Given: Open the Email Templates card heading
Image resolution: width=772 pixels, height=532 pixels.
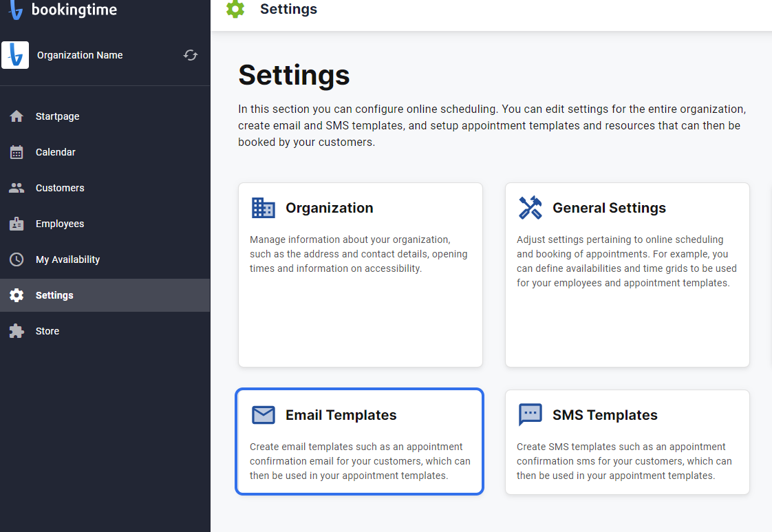Looking at the screenshot, I should [x=341, y=415].
